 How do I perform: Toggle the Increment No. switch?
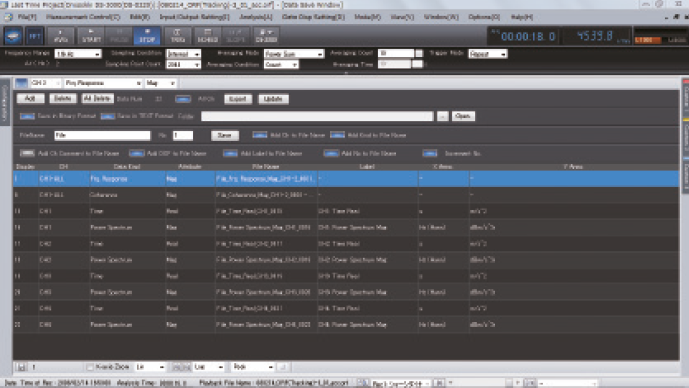point(430,153)
